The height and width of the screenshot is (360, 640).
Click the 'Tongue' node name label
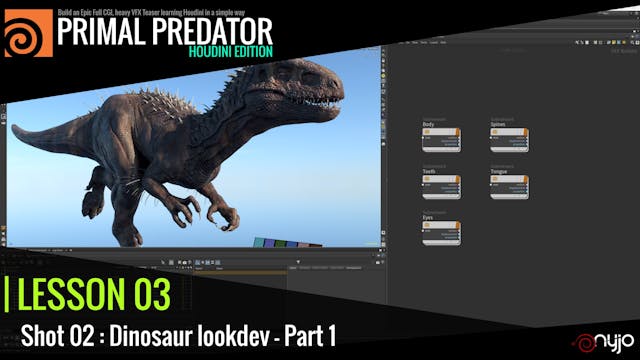tap(499, 171)
